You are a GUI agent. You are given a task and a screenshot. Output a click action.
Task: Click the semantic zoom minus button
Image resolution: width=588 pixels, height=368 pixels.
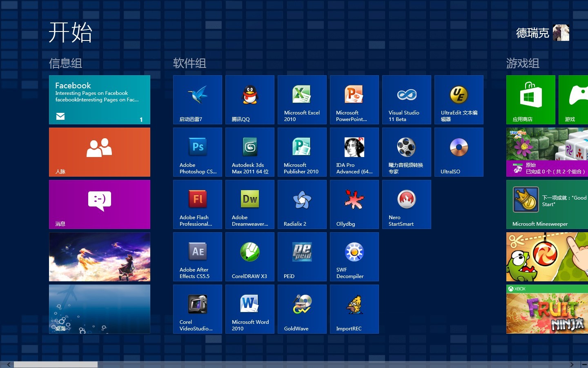[584, 364]
